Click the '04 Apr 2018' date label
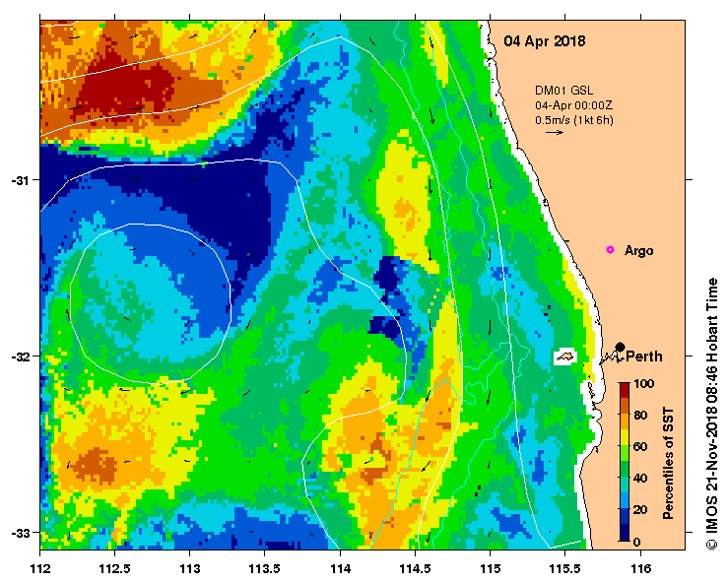The height and width of the screenshot is (583, 728). pyautogui.click(x=545, y=41)
